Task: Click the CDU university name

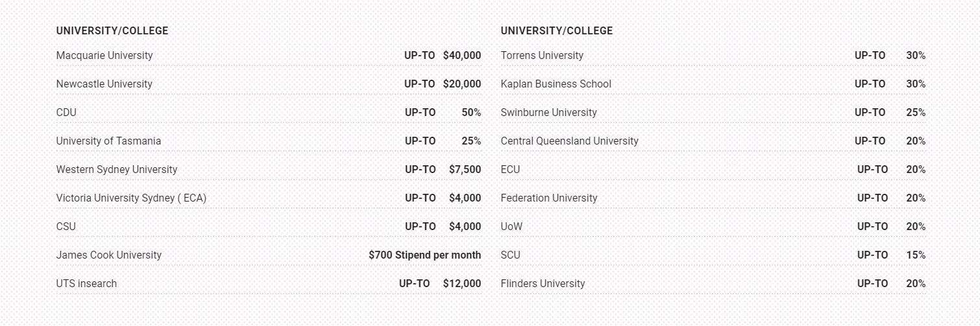Action: click(x=66, y=113)
